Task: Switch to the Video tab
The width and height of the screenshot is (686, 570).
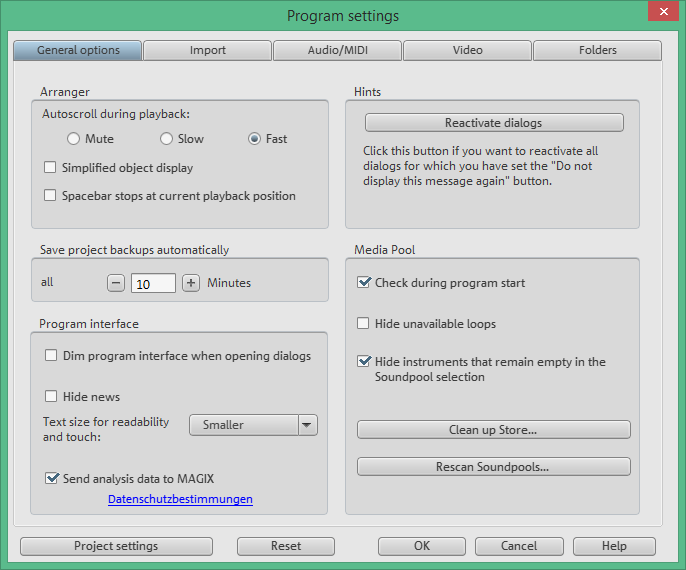Action: 468,50
